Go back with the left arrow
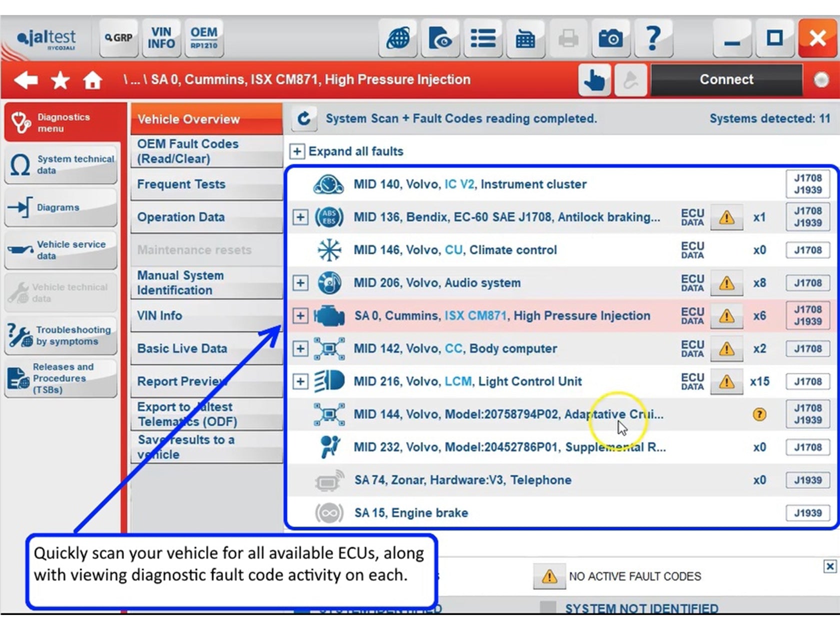 tap(26, 79)
